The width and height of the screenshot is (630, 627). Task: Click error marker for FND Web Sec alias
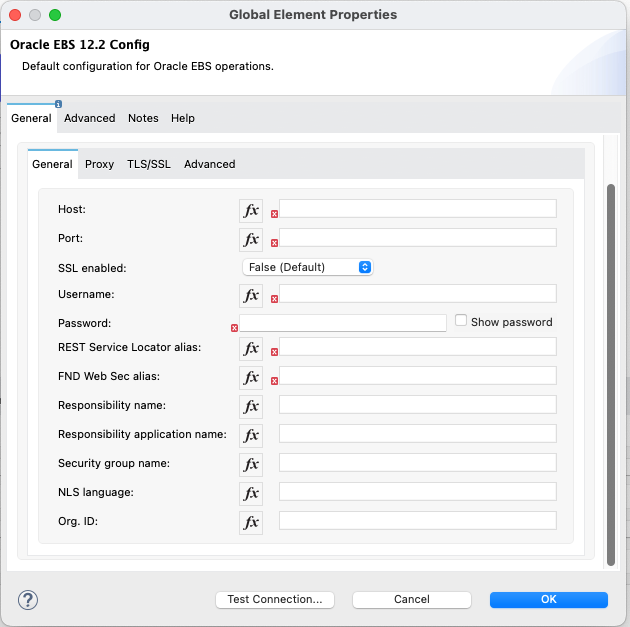point(274,381)
